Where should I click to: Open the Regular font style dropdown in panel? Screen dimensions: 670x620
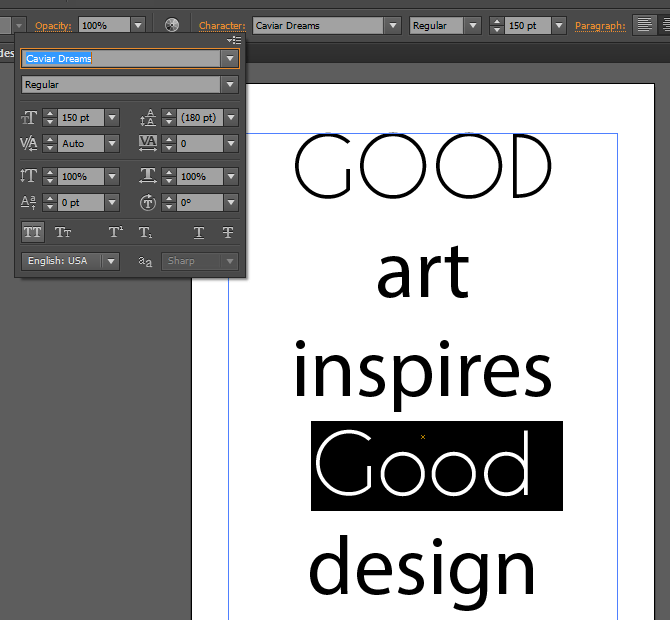[x=230, y=85]
